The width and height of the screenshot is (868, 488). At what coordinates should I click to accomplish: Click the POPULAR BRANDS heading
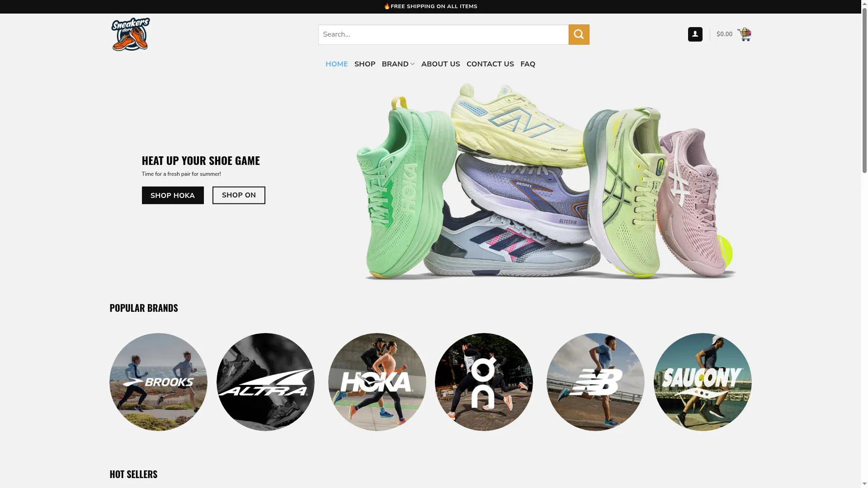point(144,308)
